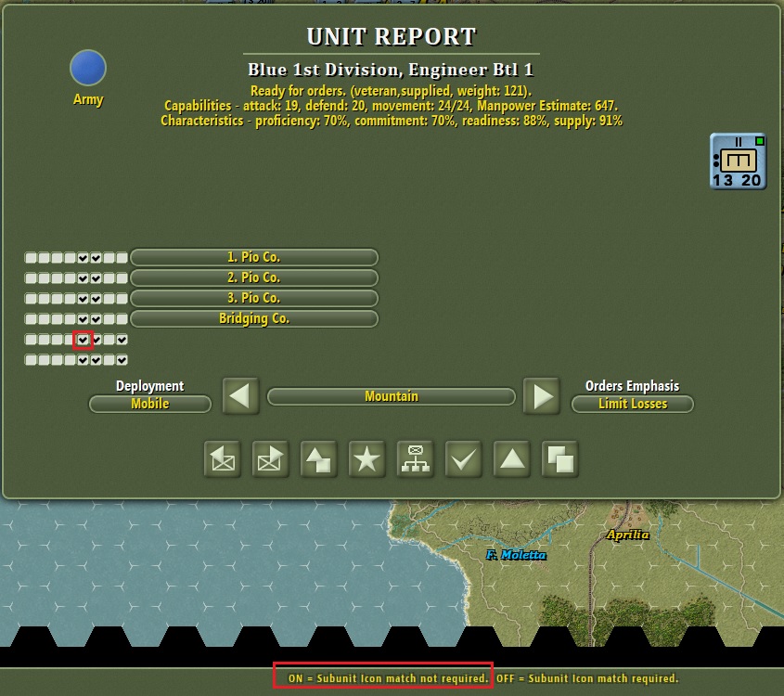Click the incoming envelope icon button
Image resolution: width=784 pixels, height=696 pixels.
click(223, 459)
